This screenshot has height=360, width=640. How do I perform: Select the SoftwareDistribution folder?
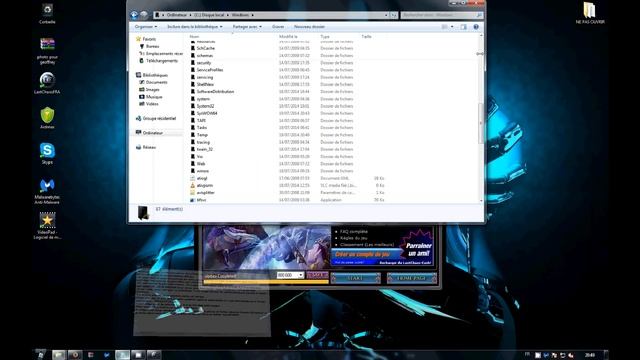tap(215, 92)
